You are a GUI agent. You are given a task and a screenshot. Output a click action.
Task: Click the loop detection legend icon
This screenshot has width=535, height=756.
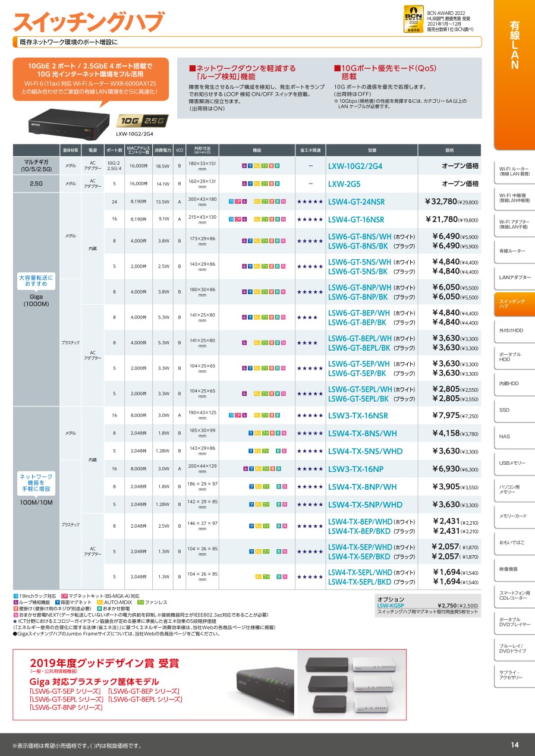(16, 602)
